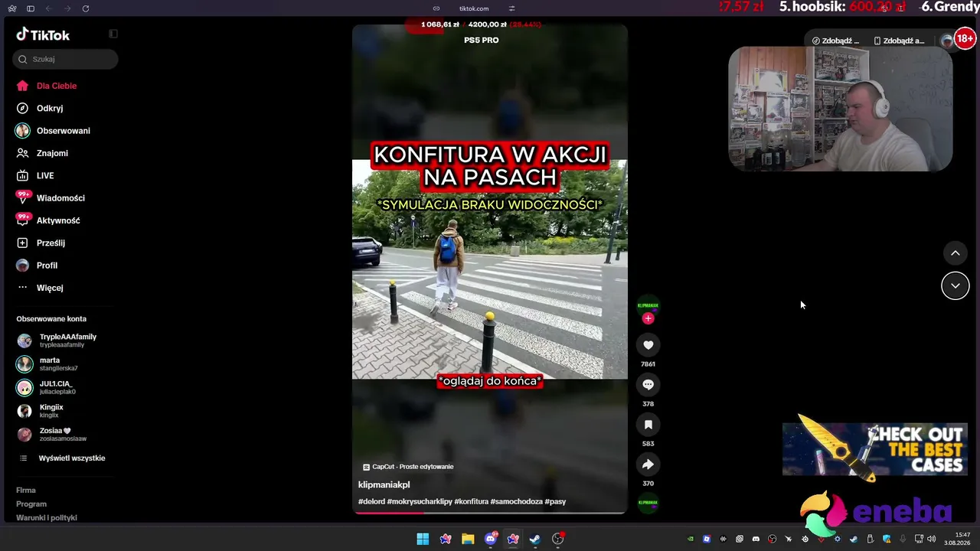Toggle the browser sidebar panel icon
The height and width of the screenshot is (551, 980).
(31, 8)
